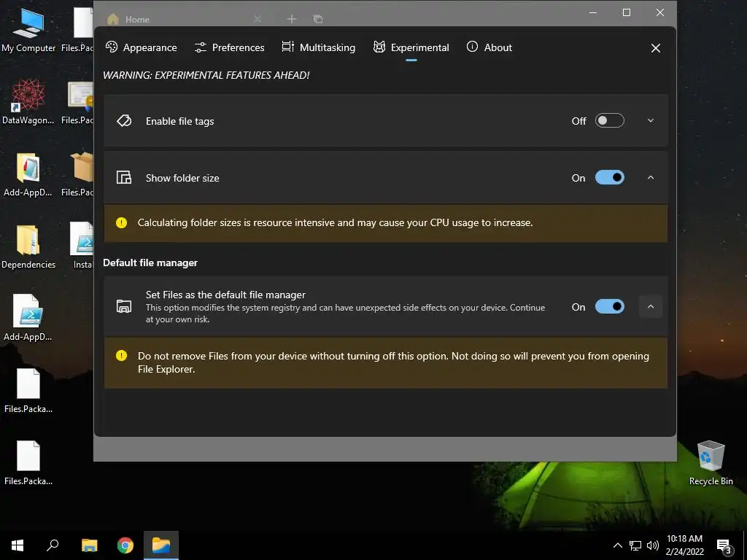Turn off Set Files as default manager
Image resolution: width=747 pixels, height=560 pixels.
(609, 307)
